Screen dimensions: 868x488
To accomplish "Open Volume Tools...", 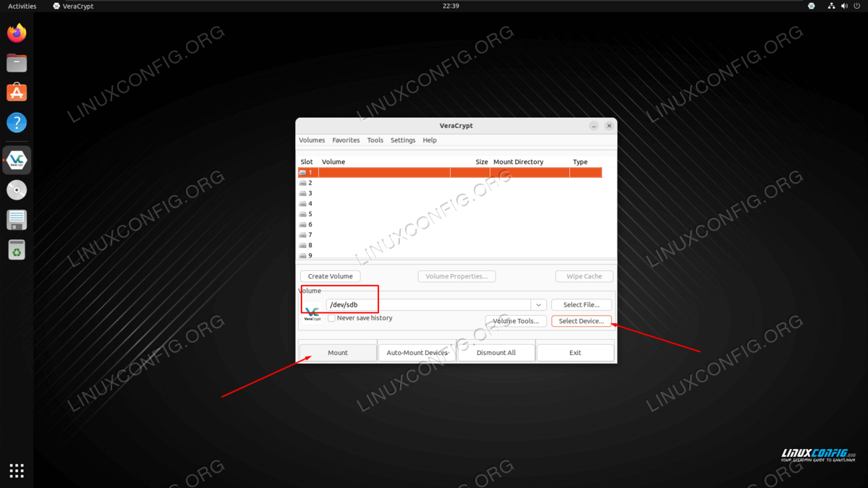I will [x=516, y=321].
